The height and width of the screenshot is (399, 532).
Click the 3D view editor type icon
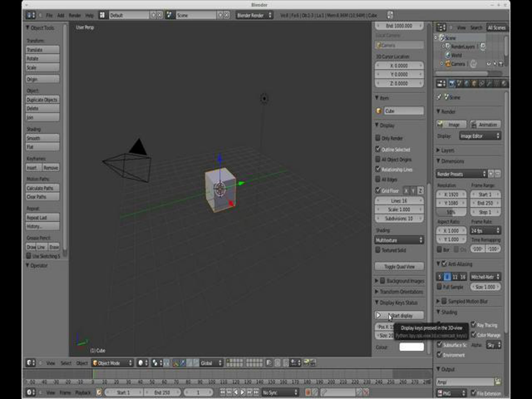click(x=31, y=363)
